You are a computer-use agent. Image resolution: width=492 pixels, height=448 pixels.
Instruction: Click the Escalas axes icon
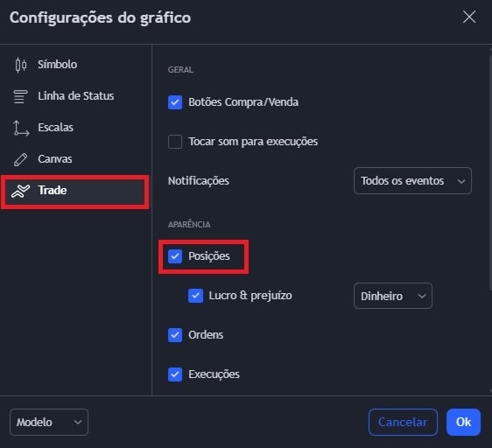pyautogui.click(x=21, y=128)
